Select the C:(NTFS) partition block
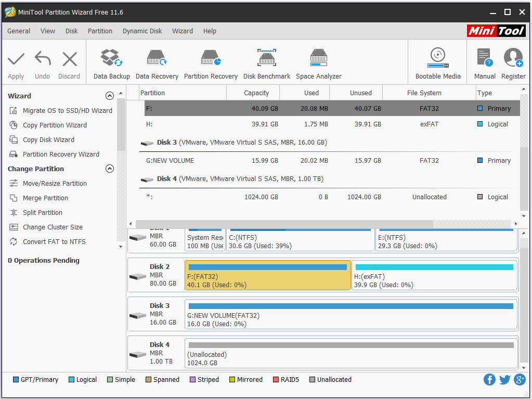Screen dimensions: 532x399 300,240
